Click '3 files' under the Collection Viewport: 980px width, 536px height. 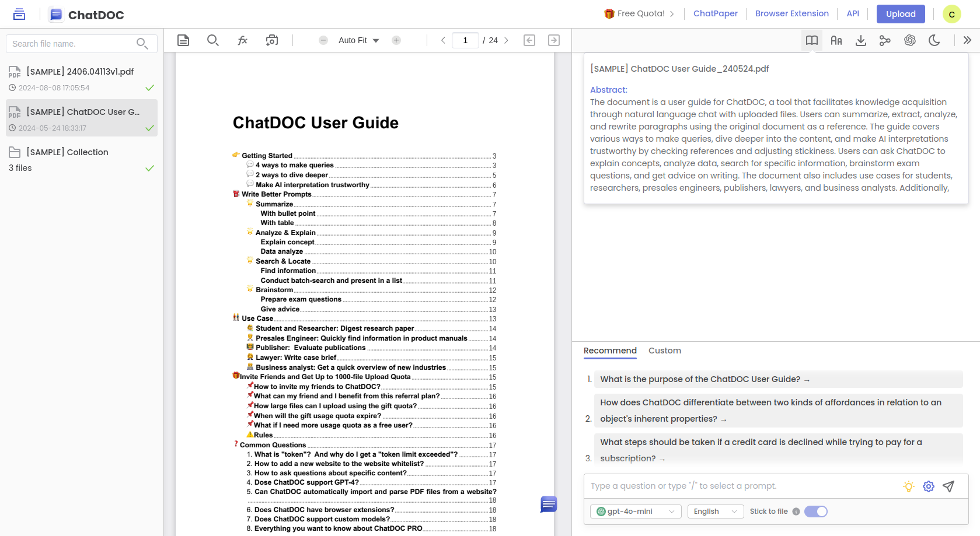click(x=20, y=168)
